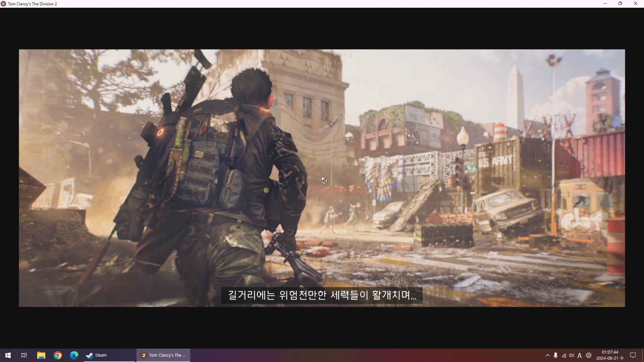Click the Division 2 title bar icon
This screenshot has height=362, width=644.
3,4
